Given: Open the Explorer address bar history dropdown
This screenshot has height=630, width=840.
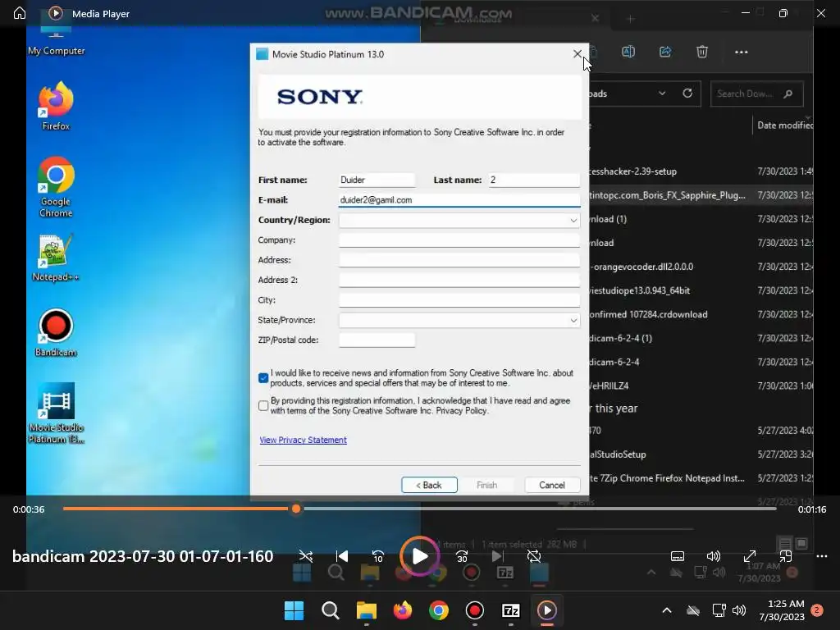Looking at the screenshot, I should 662,94.
